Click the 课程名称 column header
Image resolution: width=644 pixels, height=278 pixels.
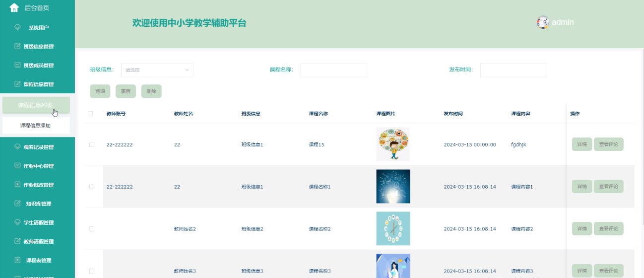[319, 114]
